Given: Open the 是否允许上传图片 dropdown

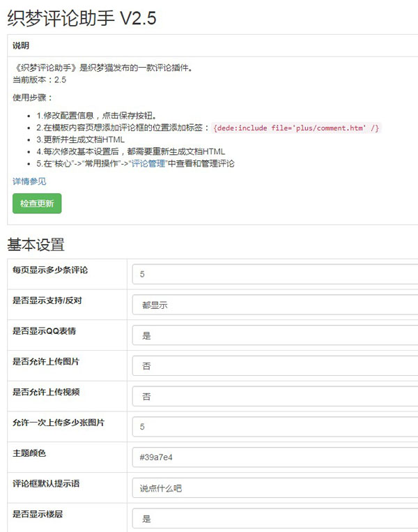Looking at the screenshot, I should click(275, 366).
